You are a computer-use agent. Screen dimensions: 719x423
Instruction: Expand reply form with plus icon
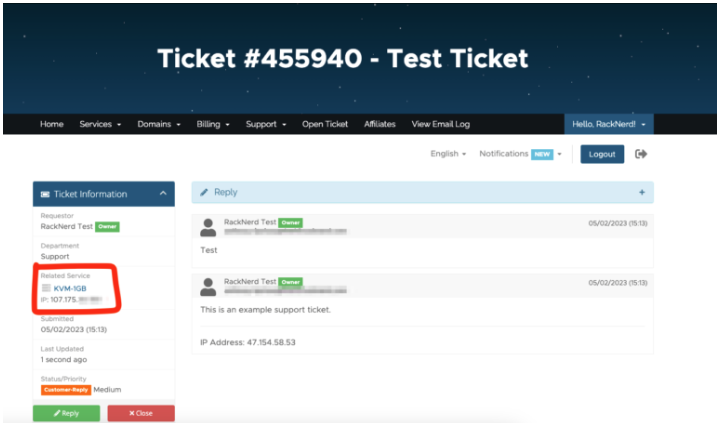coord(642,192)
